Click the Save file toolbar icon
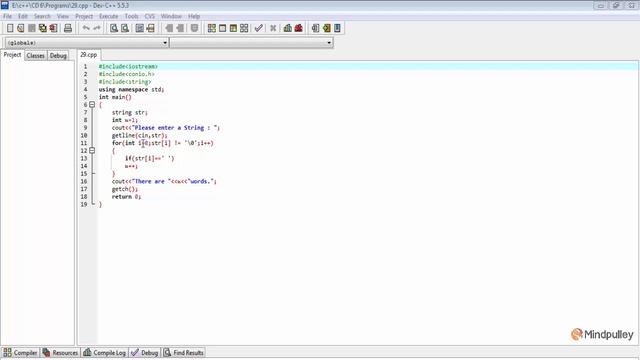The height and width of the screenshot is (360, 640). click(32, 28)
